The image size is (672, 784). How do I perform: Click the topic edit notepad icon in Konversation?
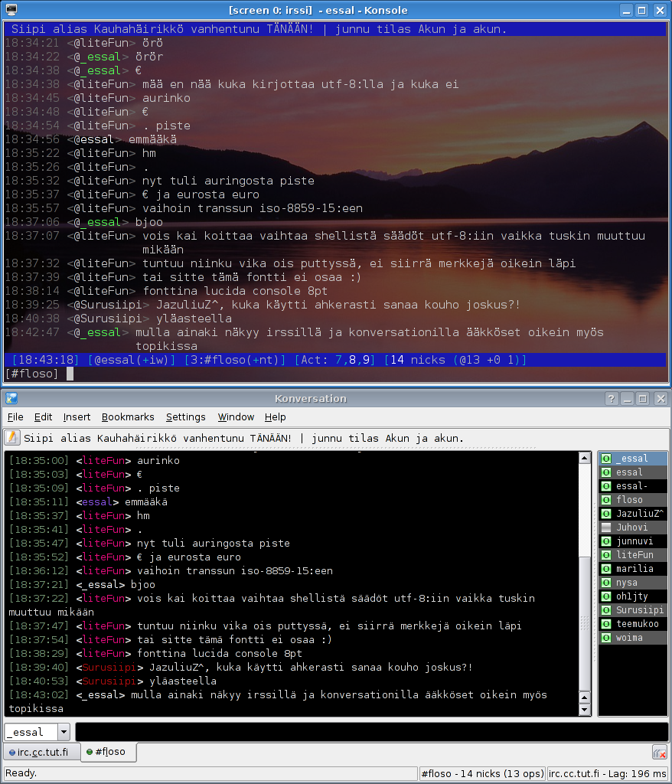tap(12, 437)
